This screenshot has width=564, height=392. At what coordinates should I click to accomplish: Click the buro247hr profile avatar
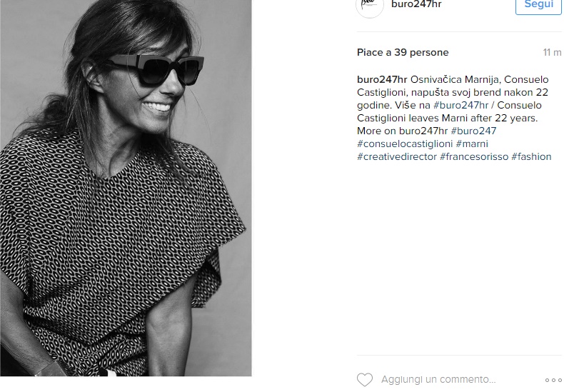(x=370, y=6)
